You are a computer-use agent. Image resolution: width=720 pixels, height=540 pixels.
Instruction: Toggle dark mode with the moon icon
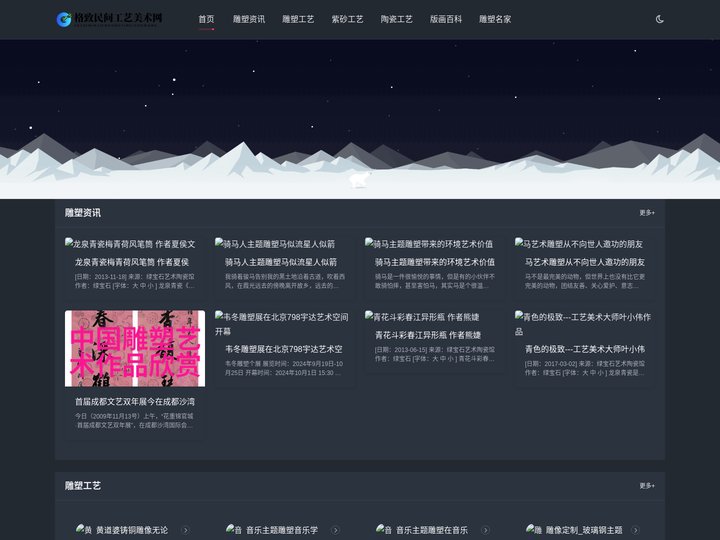pyautogui.click(x=659, y=19)
